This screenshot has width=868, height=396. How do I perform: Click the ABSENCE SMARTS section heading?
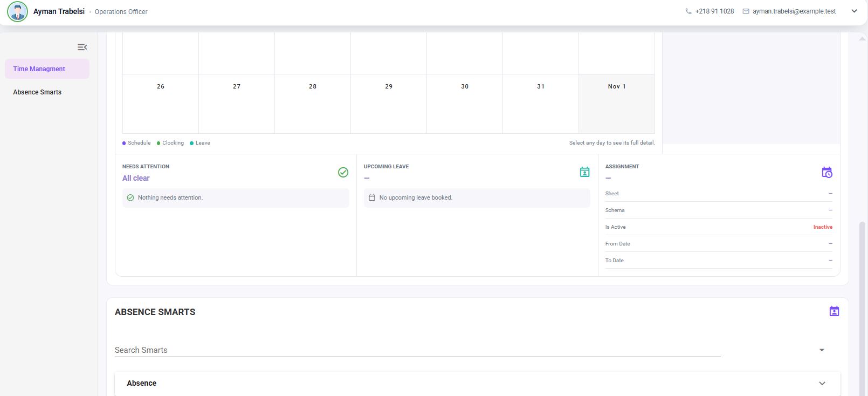point(155,312)
